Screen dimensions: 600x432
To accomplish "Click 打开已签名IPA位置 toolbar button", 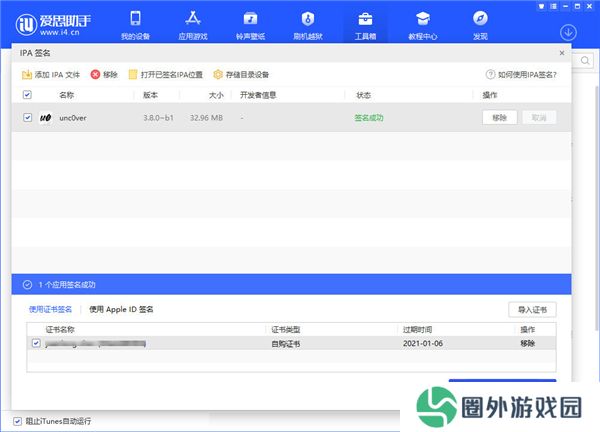I will (165, 75).
